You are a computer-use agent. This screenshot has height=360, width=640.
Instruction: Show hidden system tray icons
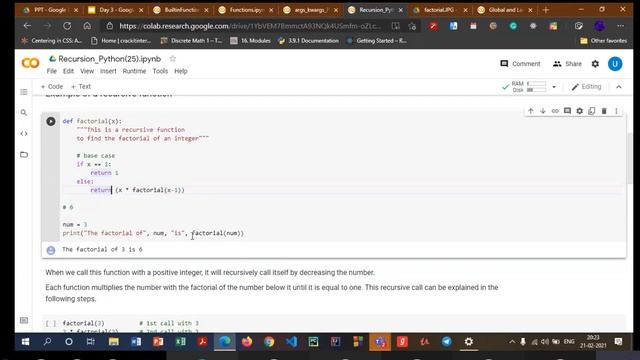click(x=512, y=342)
